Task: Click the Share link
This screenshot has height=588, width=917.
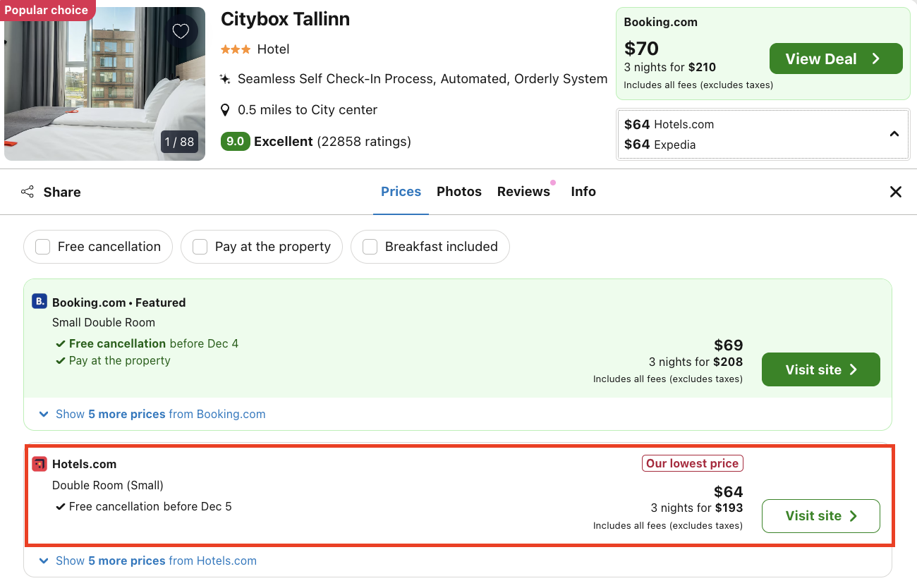Action: (x=62, y=192)
